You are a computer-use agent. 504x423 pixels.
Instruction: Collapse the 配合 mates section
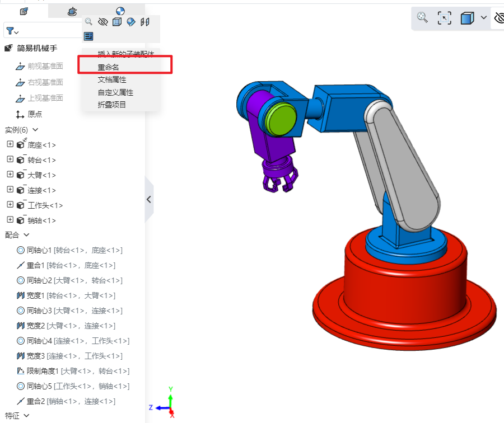(26, 235)
